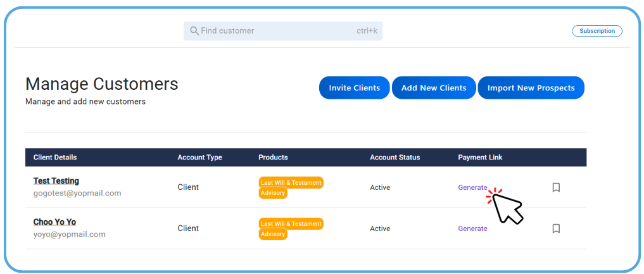The width and height of the screenshot is (644, 274).
Task: Bookmark the Test Testing customer row
Action: (556, 187)
